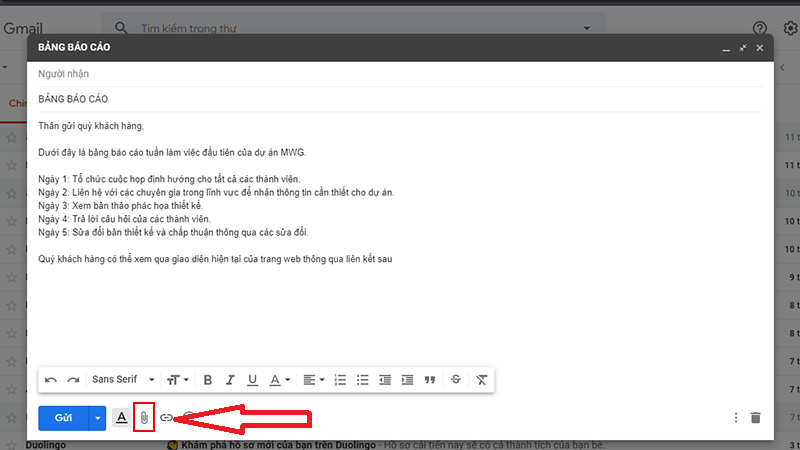The width and height of the screenshot is (800, 450).
Task: Click the line 'Thân gửi quý khách hàng,'
Action: click(91, 126)
